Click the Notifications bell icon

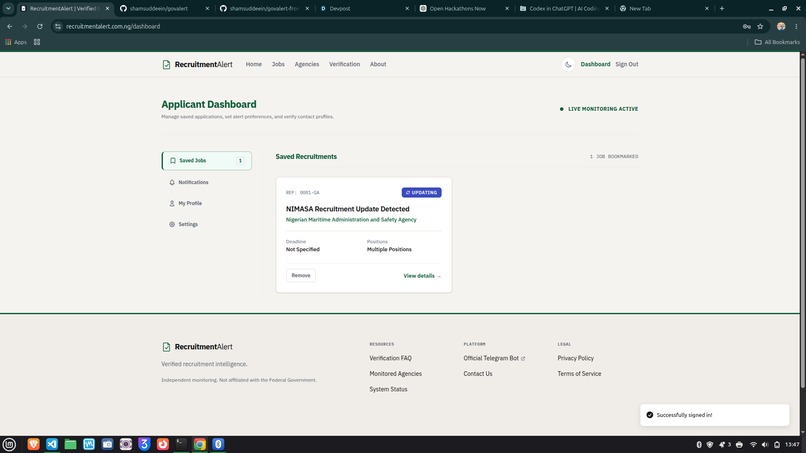click(x=172, y=182)
